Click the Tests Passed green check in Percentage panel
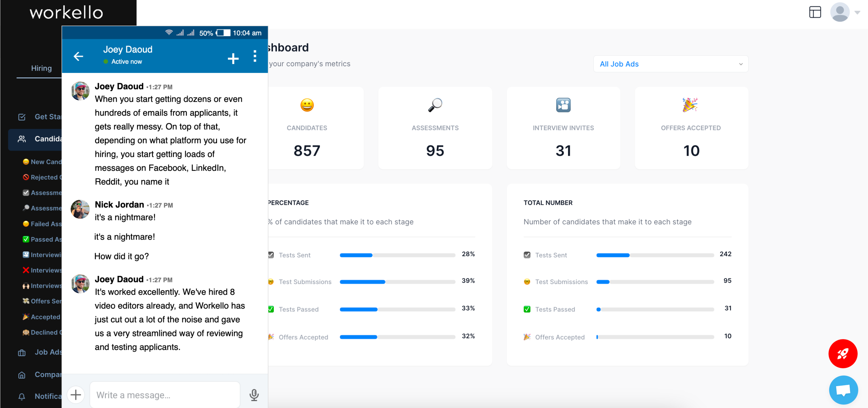This screenshot has width=868, height=408. click(270, 309)
